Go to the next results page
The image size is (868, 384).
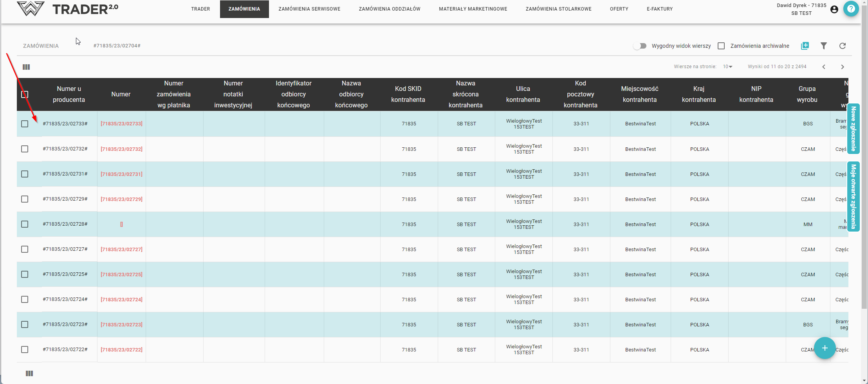(842, 67)
